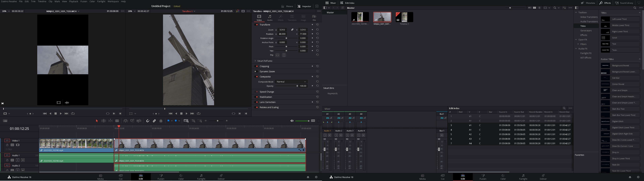Image resolution: width=644 pixels, height=181 pixels.
Task: Click the Composite settings icon
Action: (255, 77)
